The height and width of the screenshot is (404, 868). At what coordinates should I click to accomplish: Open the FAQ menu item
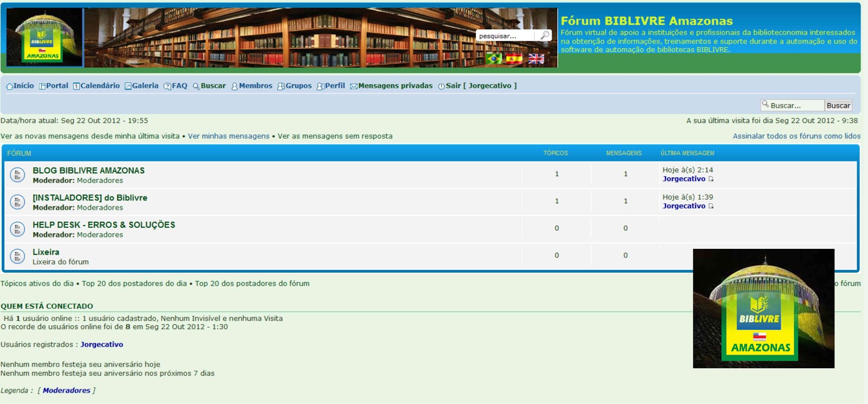pos(175,86)
